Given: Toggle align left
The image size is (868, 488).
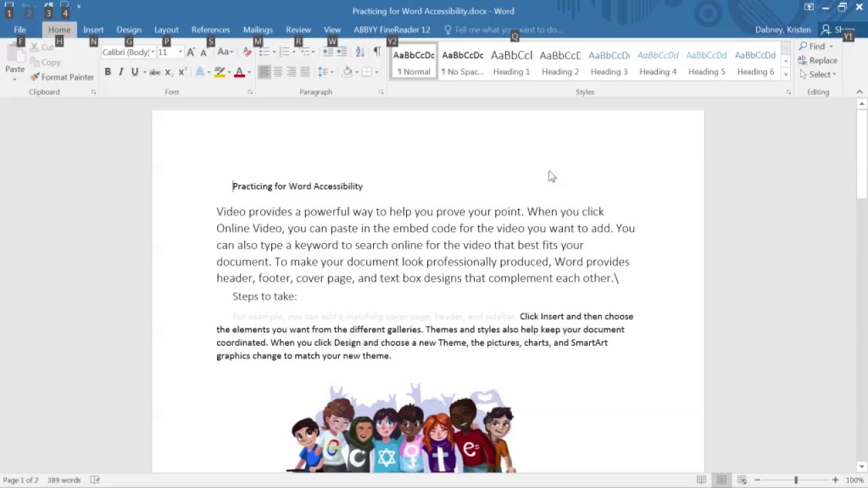Looking at the screenshot, I should point(264,72).
